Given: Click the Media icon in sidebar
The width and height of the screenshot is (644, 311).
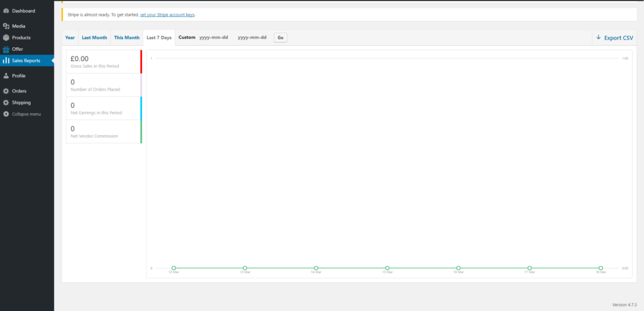Looking at the screenshot, I should 6,26.
